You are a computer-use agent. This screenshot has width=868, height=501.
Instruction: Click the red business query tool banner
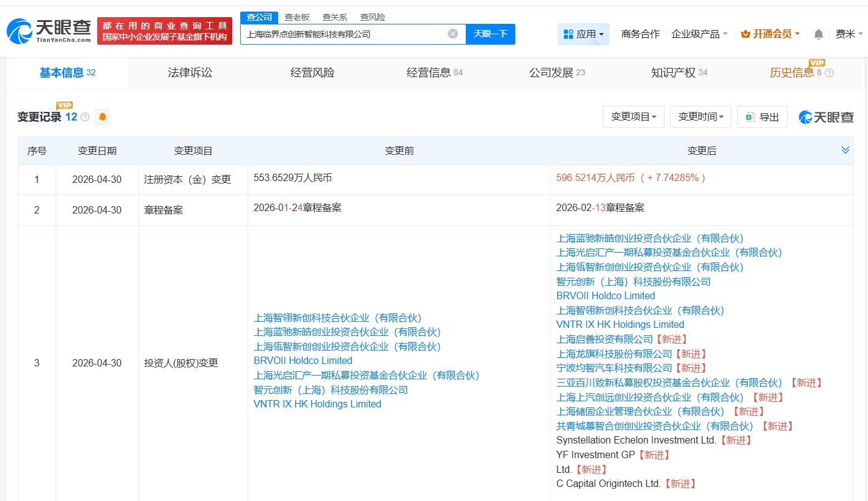pyautogui.click(x=164, y=31)
